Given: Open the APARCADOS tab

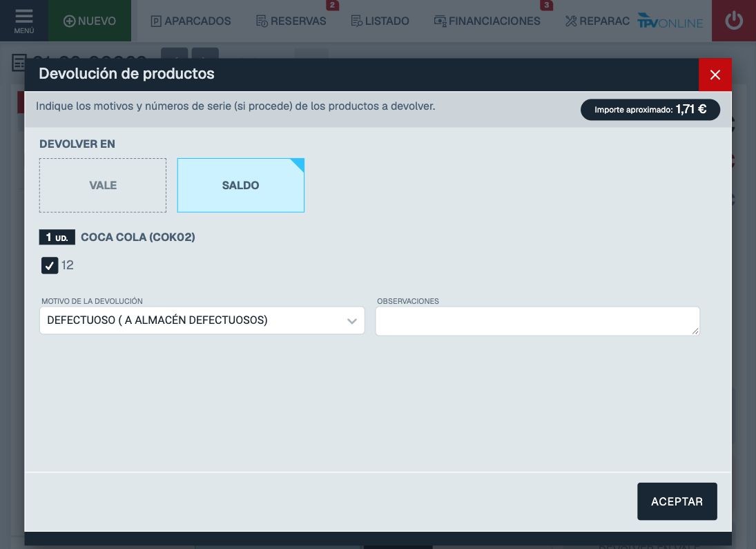Looking at the screenshot, I should pos(191,21).
